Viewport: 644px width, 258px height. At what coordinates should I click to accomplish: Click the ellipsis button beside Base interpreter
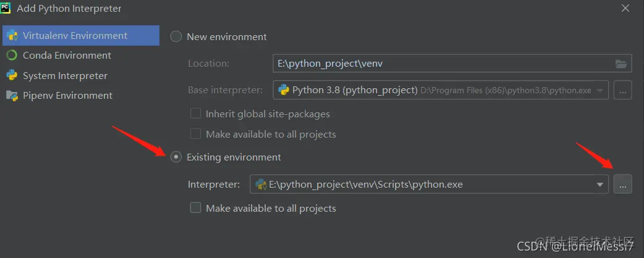click(x=622, y=90)
